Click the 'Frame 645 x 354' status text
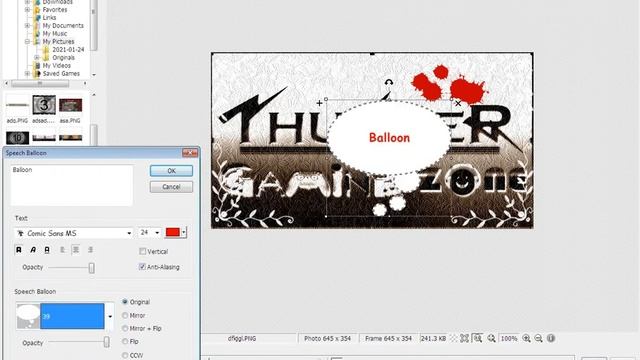The image size is (640, 360). click(388, 338)
